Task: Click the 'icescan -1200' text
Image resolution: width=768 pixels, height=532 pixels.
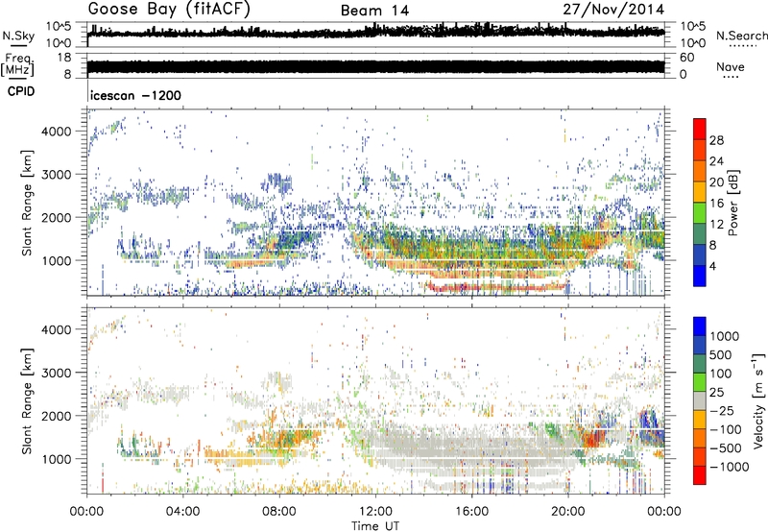Action: pyautogui.click(x=135, y=95)
